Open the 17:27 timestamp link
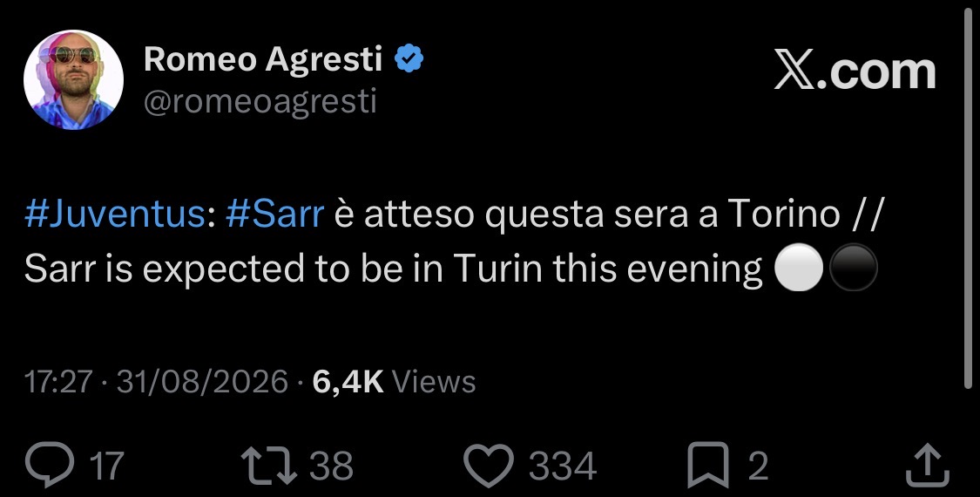The width and height of the screenshot is (980, 497). (58, 382)
